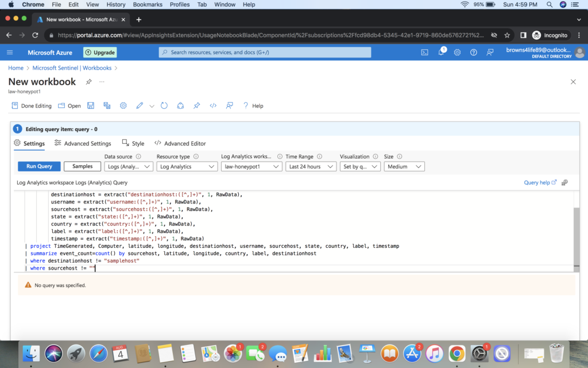Open Azure notifications bell

[441, 52]
